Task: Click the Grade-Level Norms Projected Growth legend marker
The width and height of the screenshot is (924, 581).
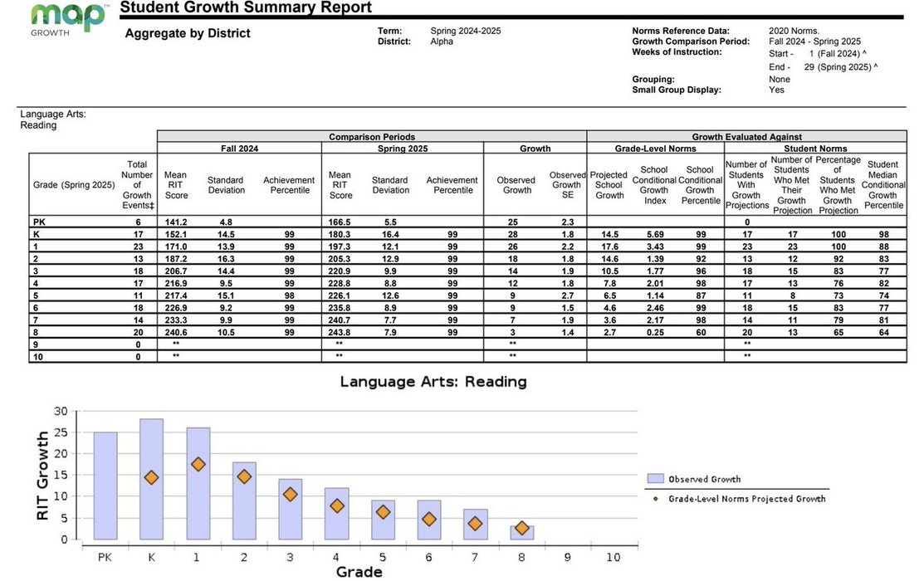Action: 655,499
